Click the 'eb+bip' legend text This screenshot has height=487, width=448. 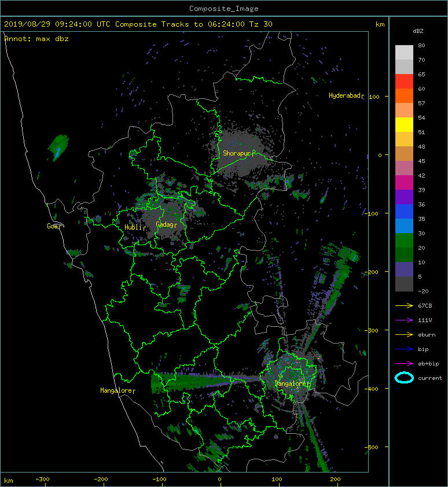[428, 364]
